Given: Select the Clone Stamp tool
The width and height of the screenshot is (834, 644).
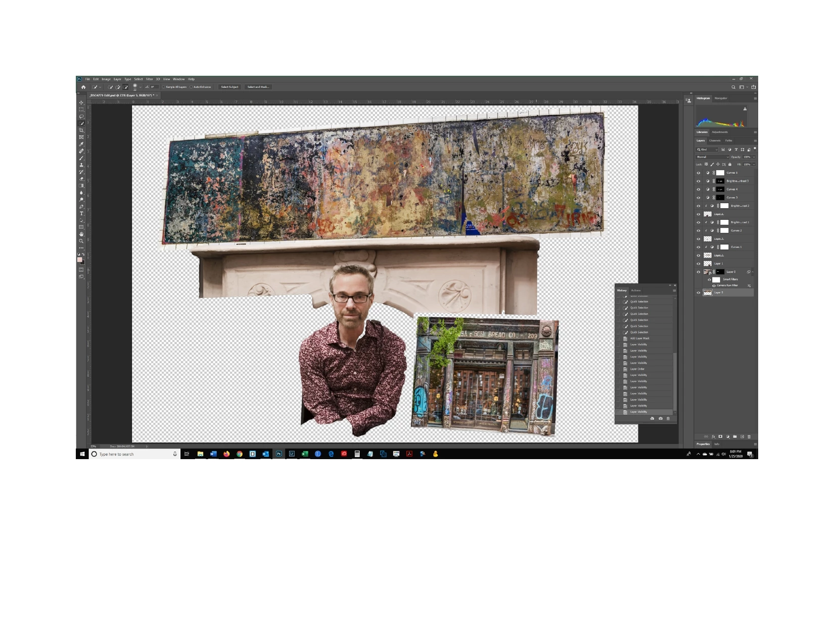Looking at the screenshot, I should coord(81,165).
